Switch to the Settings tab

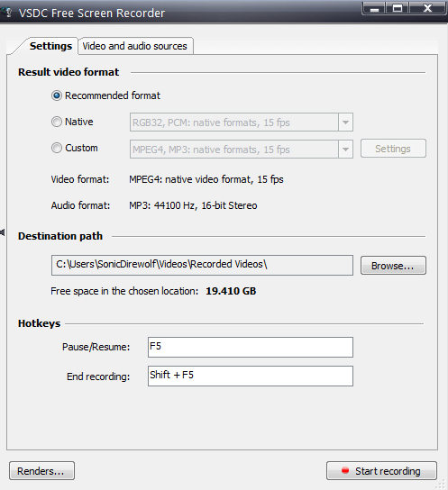click(50, 46)
